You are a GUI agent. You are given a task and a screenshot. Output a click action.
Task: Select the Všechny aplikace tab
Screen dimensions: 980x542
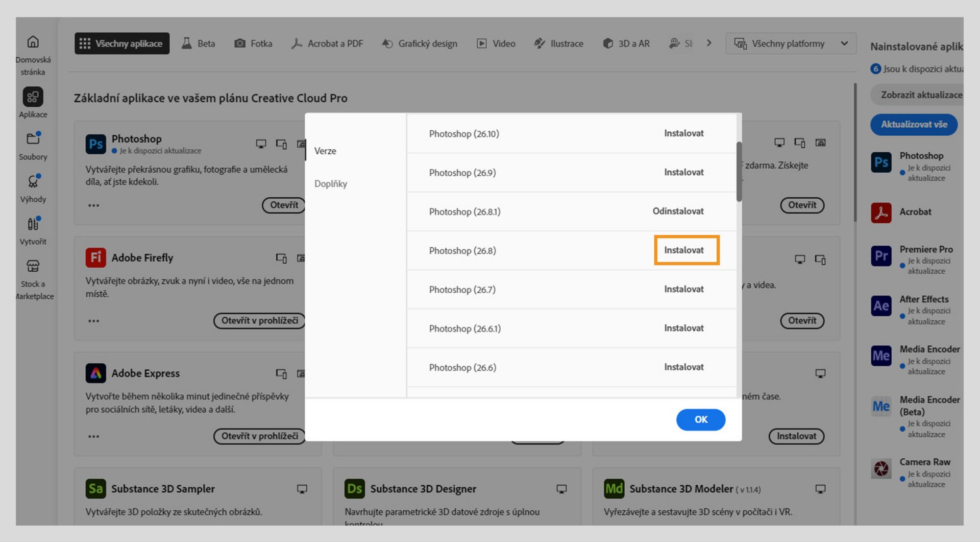122,43
